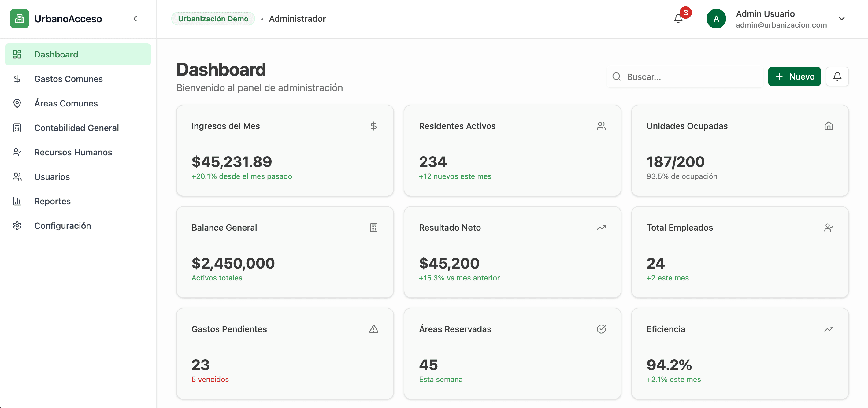The height and width of the screenshot is (408, 868).
Task: Click the warning triangle on Gastos Pendientes
Action: 373,329
